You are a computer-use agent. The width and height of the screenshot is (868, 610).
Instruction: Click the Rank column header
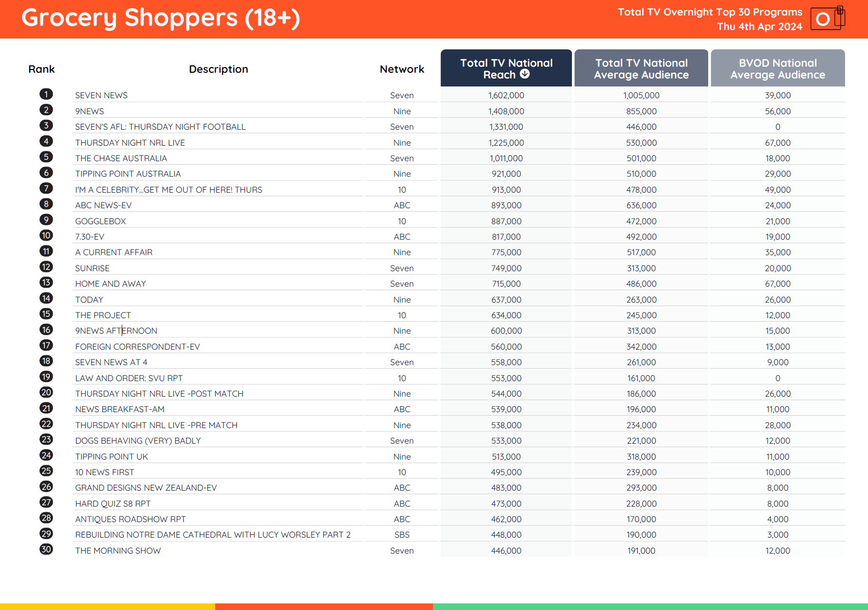[x=41, y=69]
